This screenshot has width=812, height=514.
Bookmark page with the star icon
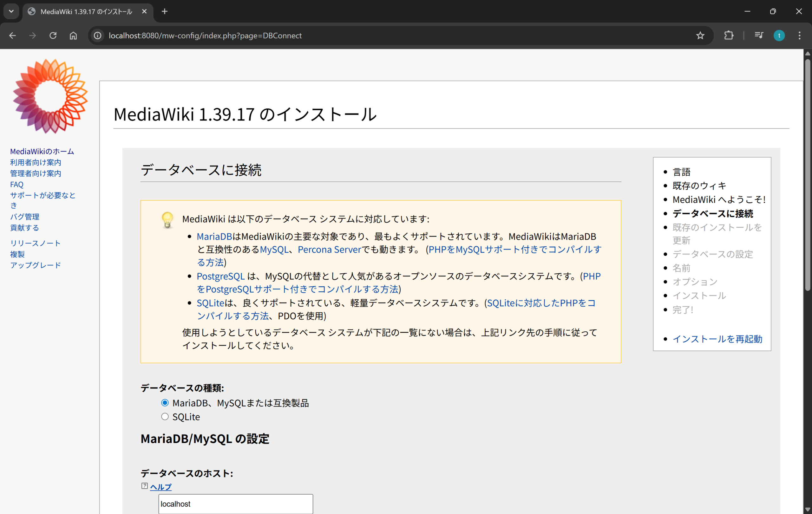700,36
